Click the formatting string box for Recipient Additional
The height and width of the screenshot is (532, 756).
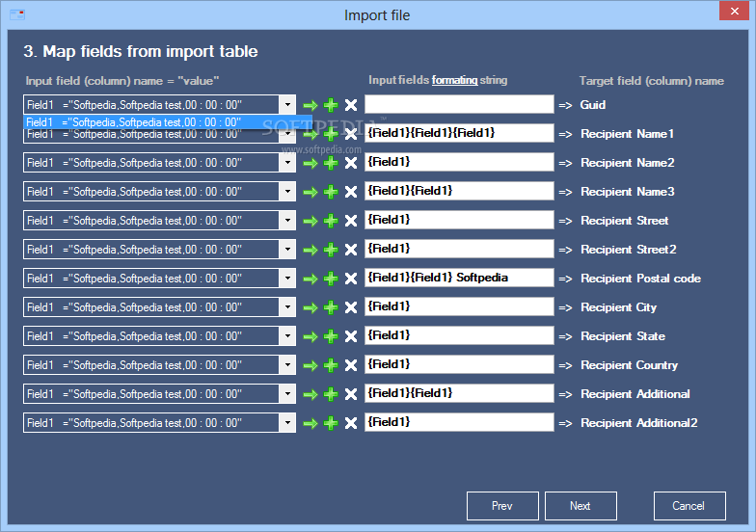click(459, 393)
